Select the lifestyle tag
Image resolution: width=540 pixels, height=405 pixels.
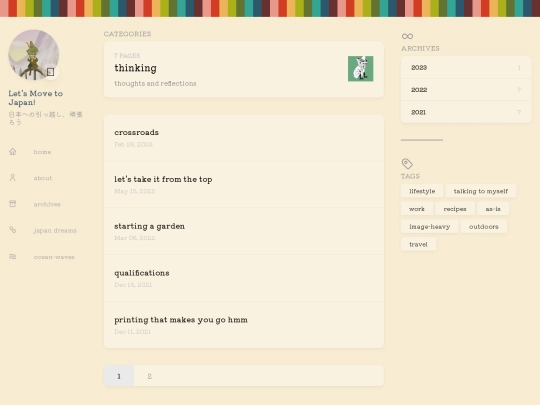click(x=422, y=191)
